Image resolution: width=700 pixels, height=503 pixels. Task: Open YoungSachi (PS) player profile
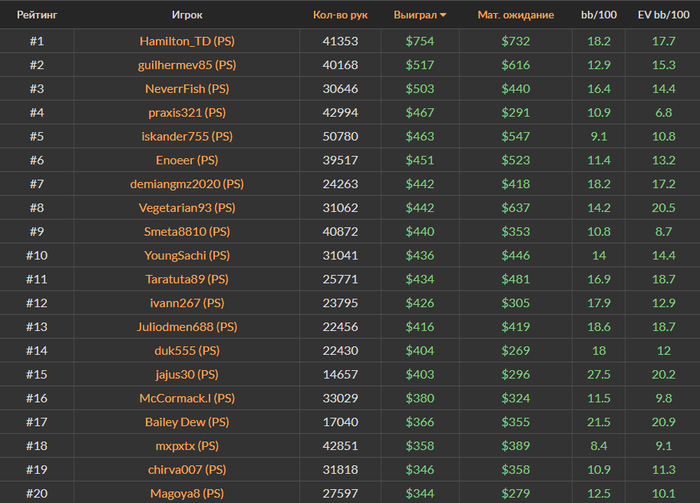click(187, 256)
